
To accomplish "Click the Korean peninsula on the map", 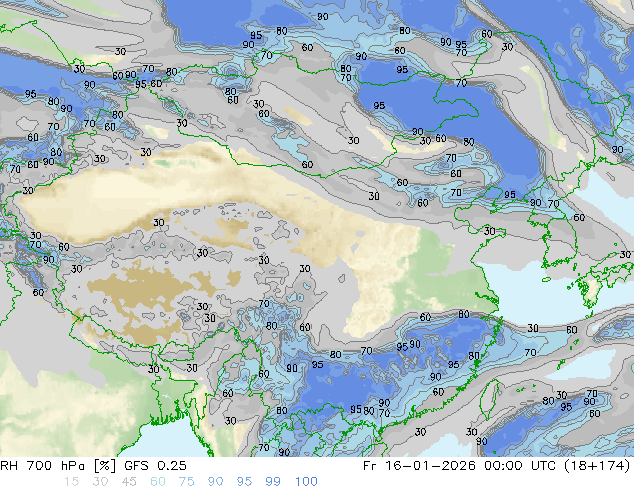I will 560,240.
